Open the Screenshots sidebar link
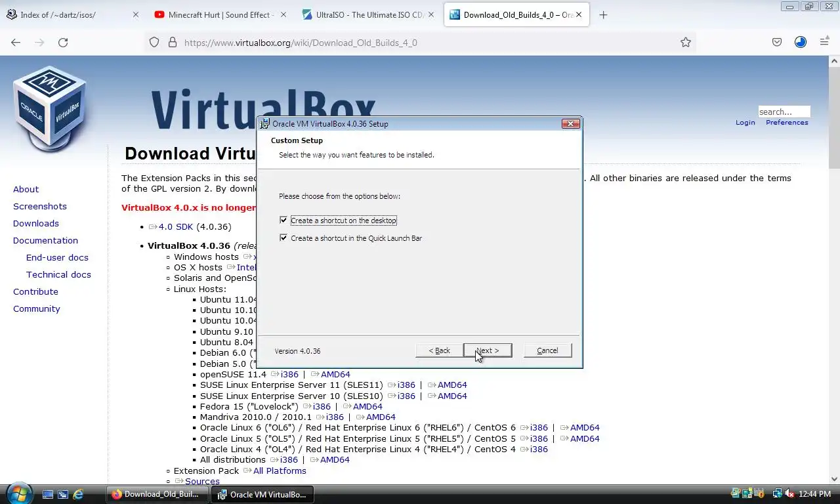This screenshot has height=504, width=840. tap(40, 206)
